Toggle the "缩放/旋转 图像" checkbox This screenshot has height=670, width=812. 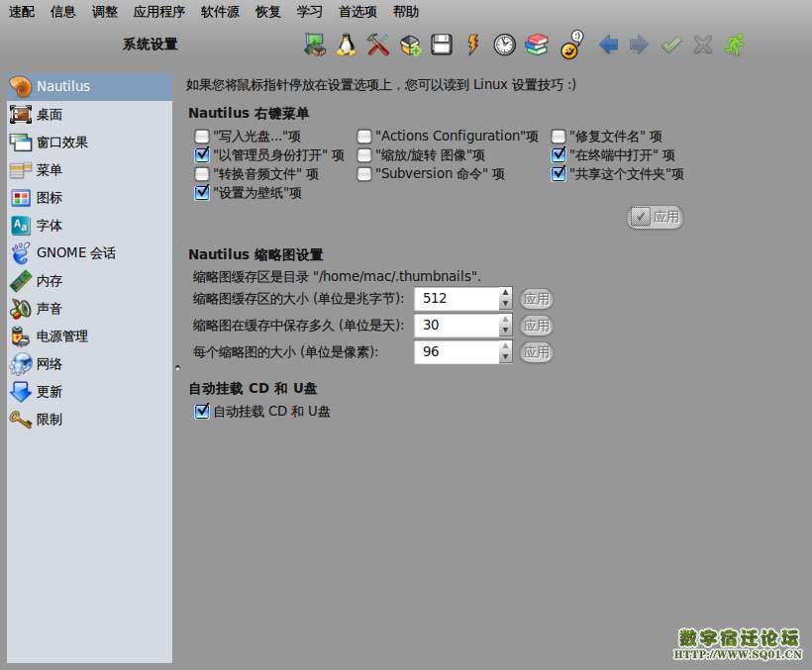pyautogui.click(x=364, y=155)
